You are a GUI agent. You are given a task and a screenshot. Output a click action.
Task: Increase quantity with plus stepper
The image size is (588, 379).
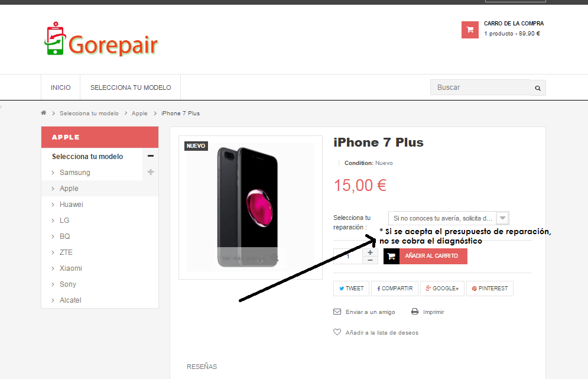pos(370,252)
